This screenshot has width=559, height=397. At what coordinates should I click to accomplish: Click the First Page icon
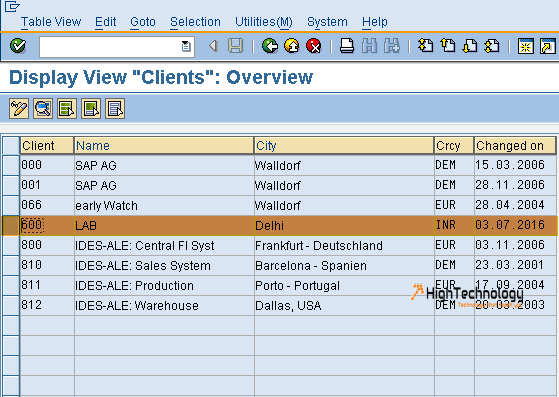pyautogui.click(x=426, y=46)
